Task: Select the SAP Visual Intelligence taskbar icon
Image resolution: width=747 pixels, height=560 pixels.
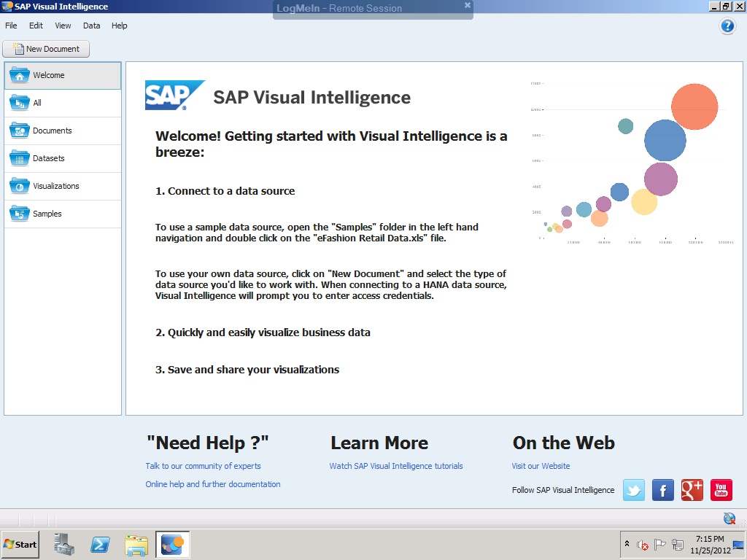Action: [x=172, y=544]
